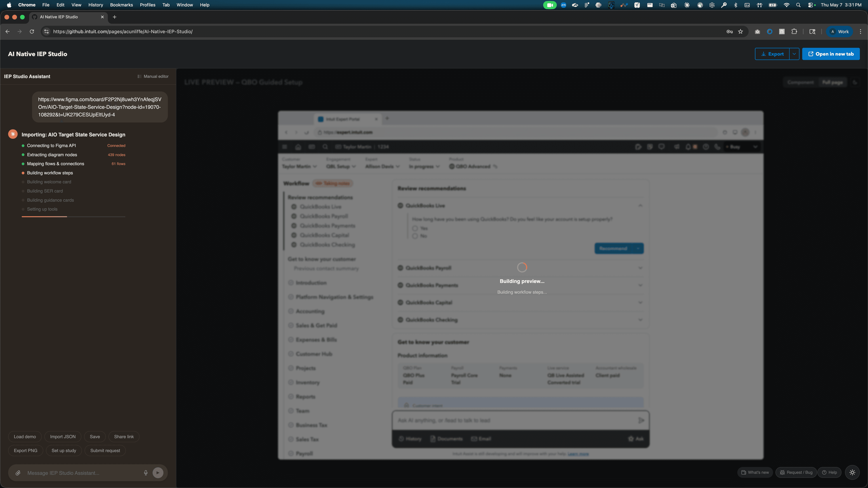868x488 pixels.
Task: Open the Apple menu logo
Action: pyautogui.click(x=9, y=5)
